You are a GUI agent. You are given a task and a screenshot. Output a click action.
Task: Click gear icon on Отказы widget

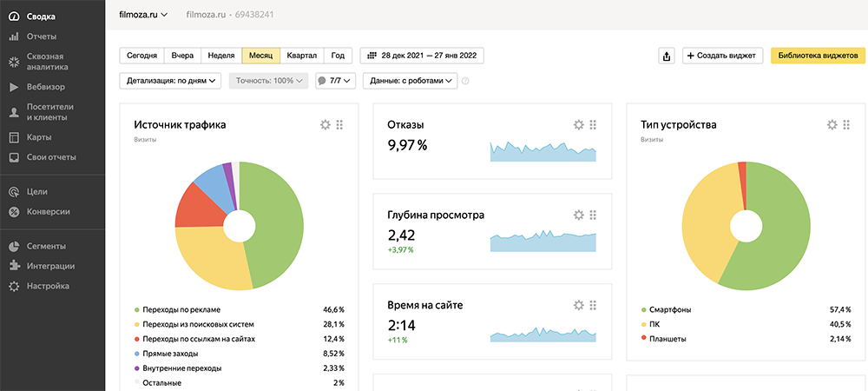(579, 125)
